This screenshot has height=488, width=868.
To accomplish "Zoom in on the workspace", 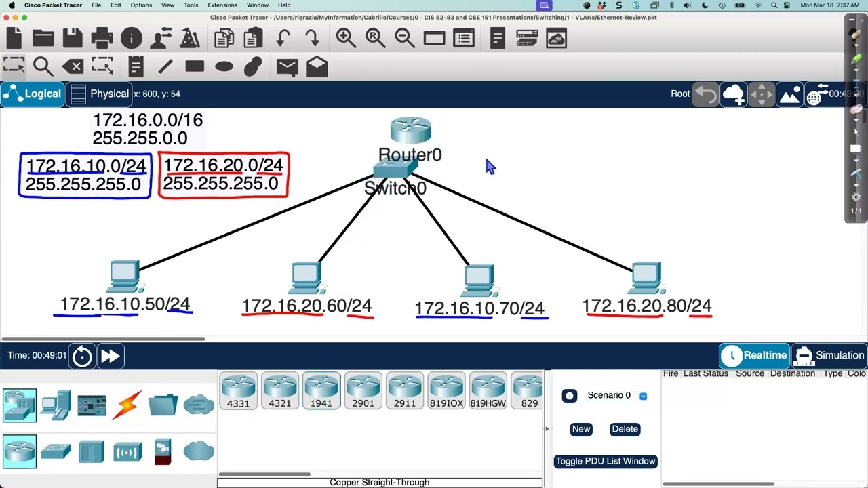I will click(x=346, y=39).
